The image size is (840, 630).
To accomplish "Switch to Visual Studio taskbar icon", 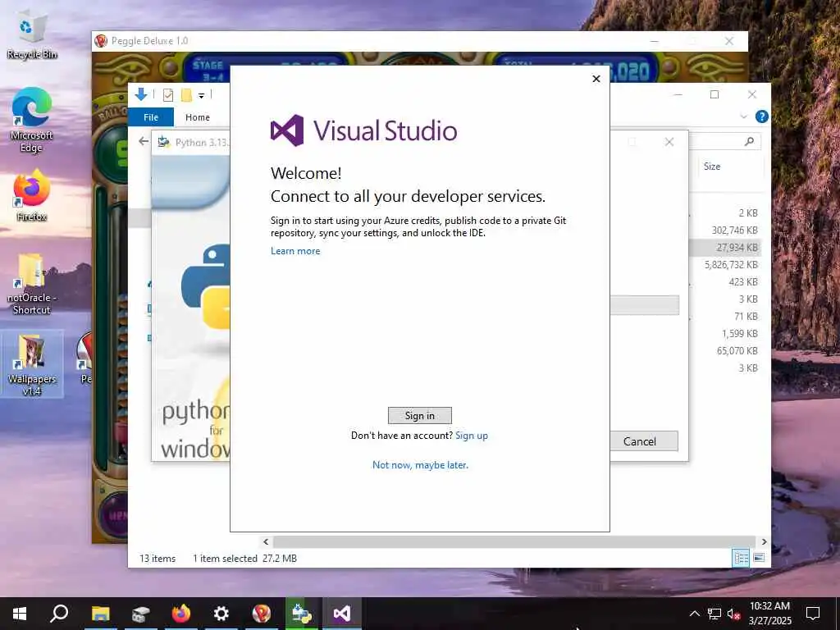I will click(x=342, y=614).
